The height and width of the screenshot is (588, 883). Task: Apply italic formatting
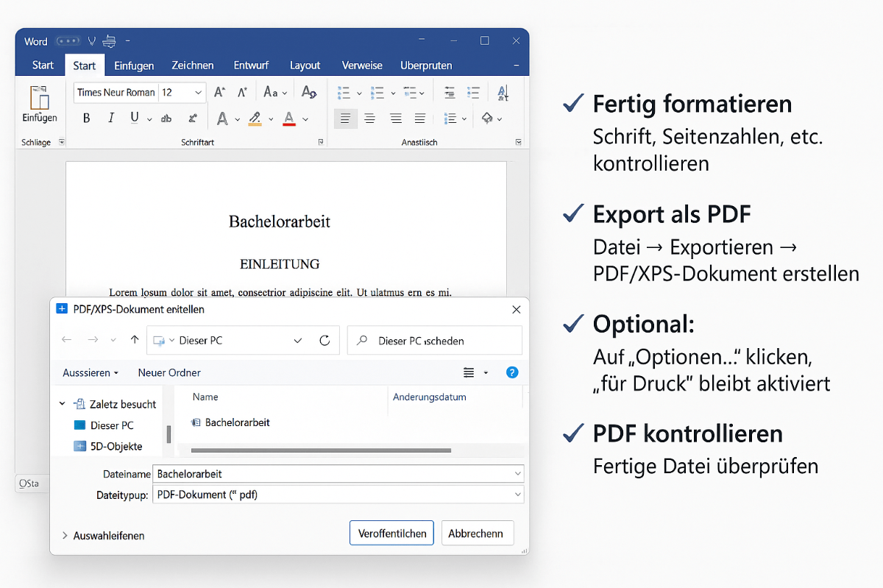[111, 118]
